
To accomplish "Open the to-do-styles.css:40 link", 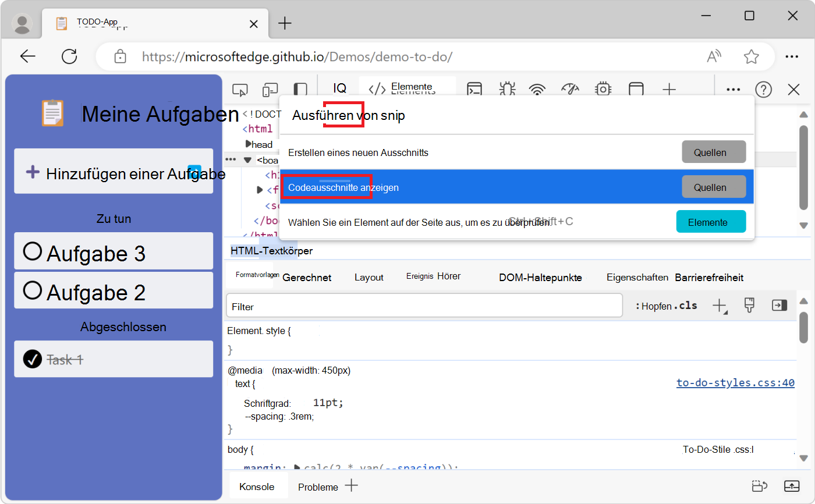I will point(735,383).
